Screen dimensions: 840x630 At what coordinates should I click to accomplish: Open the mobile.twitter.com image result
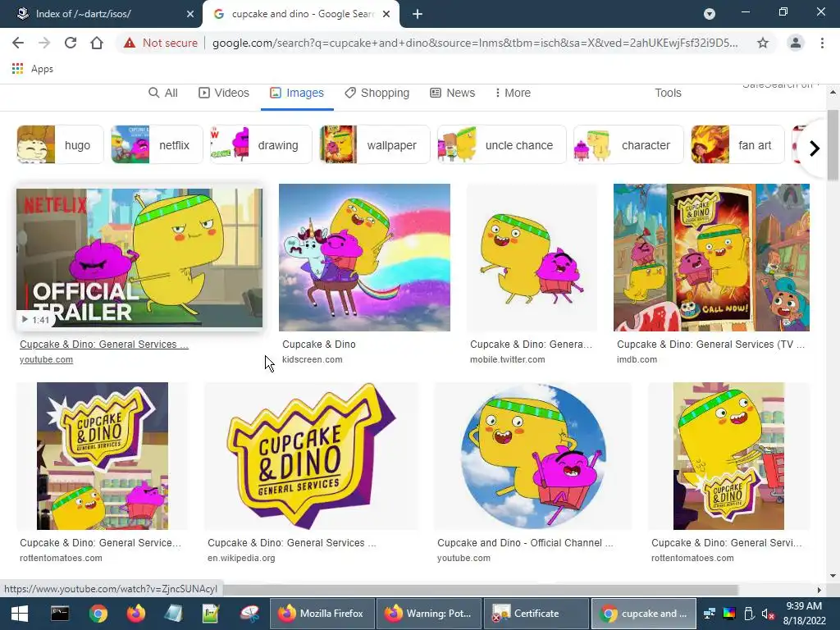[532, 258]
